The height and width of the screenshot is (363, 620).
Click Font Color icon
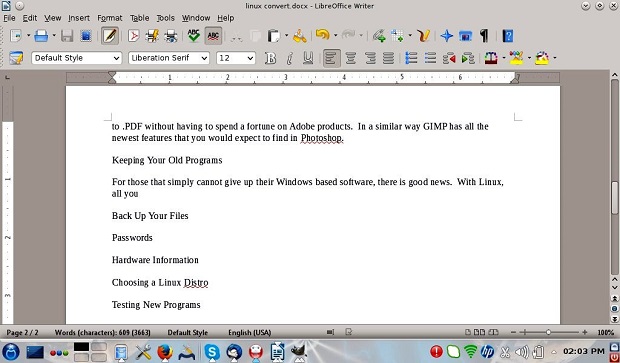[491, 58]
